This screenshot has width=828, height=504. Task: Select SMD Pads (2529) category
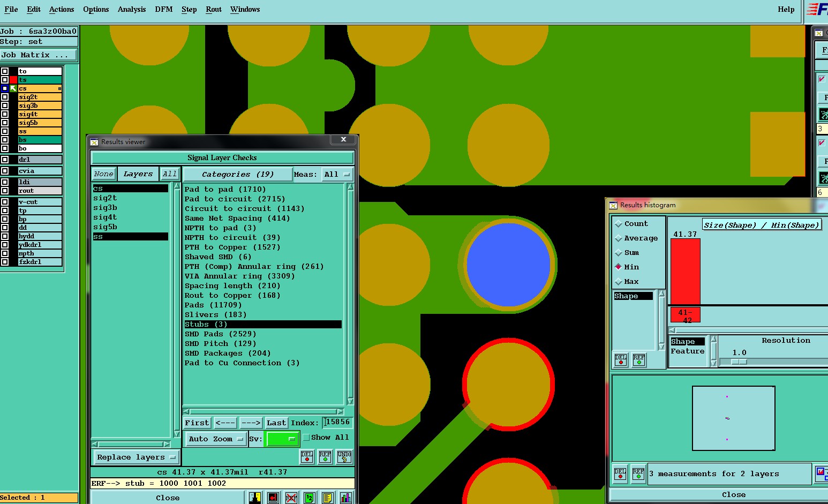[x=221, y=334]
